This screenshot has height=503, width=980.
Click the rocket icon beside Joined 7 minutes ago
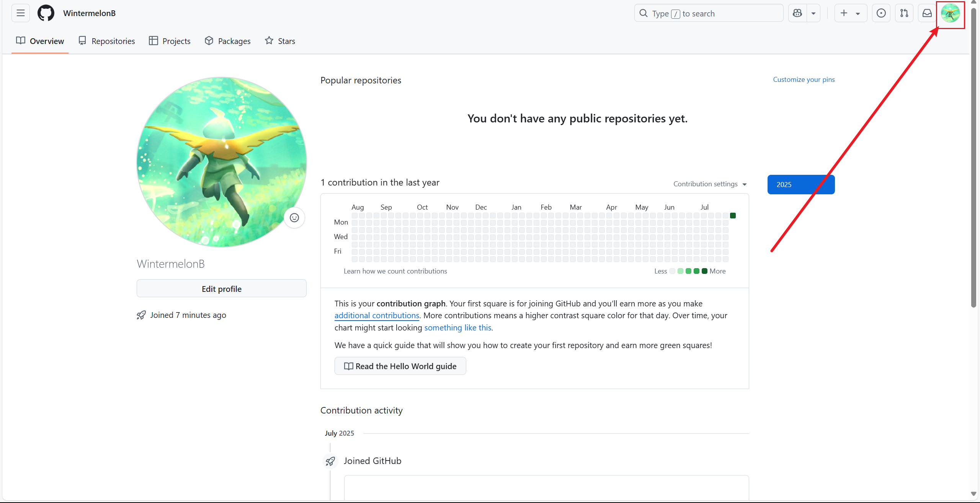[141, 315]
